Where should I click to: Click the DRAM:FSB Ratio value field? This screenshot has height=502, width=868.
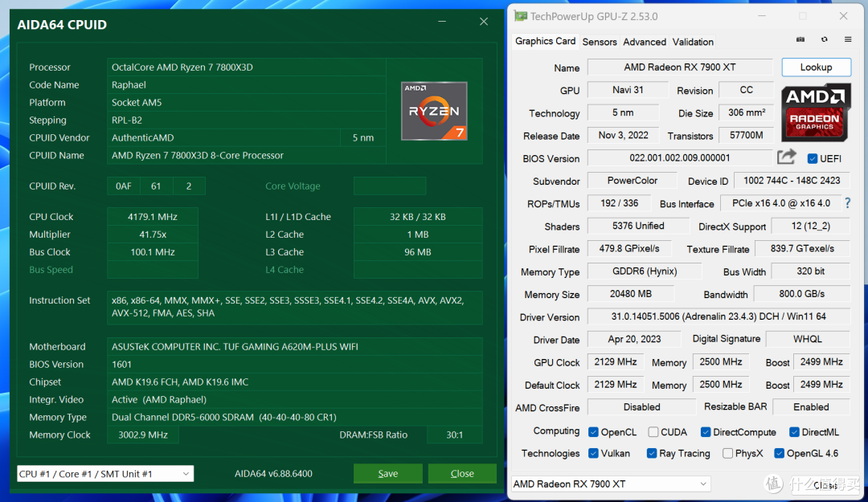point(454,434)
